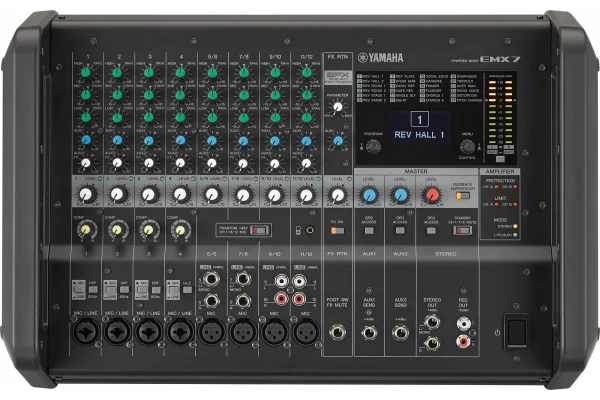Set the channel 5/6 LEVEL knob
The height and width of the screenshot is (400, 600).
(212, 194)
